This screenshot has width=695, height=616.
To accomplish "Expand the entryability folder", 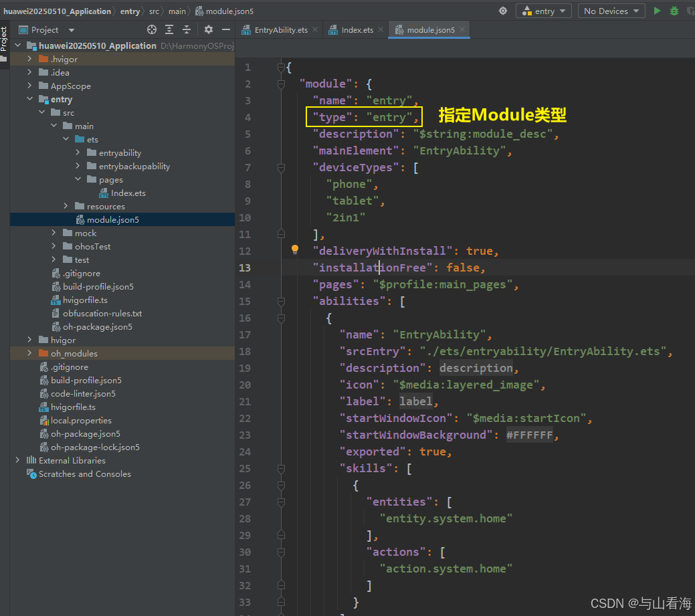I will click(78, 152).
